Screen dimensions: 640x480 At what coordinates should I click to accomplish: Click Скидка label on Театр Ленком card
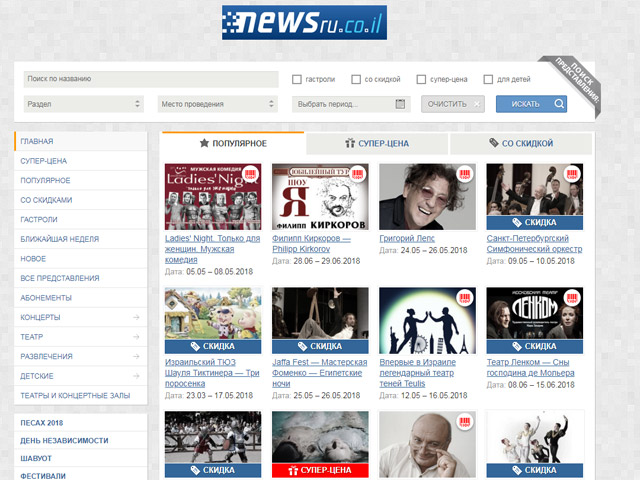click(535, 346)
